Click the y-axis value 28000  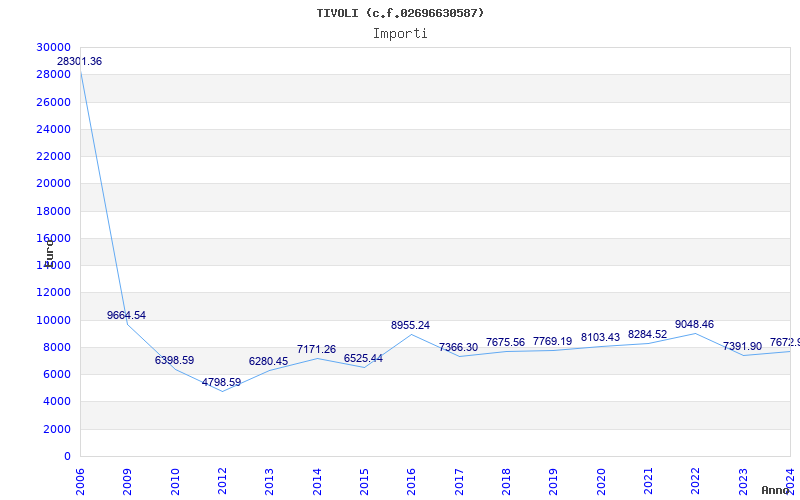tap(54, 74)
